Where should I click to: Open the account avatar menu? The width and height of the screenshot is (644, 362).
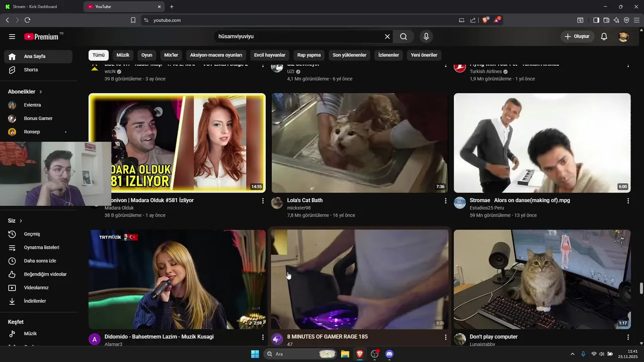(x=623, y=37)
